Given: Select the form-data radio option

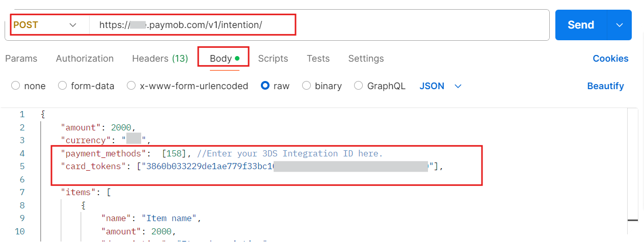Looking at the screenshot, I should pos(63,86).
